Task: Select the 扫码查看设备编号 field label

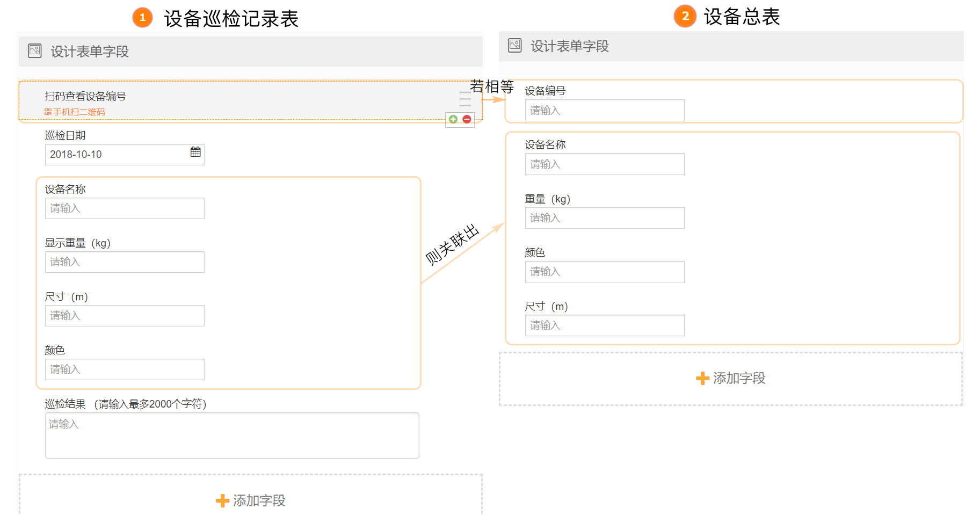Action: click(x=85, y=96)
